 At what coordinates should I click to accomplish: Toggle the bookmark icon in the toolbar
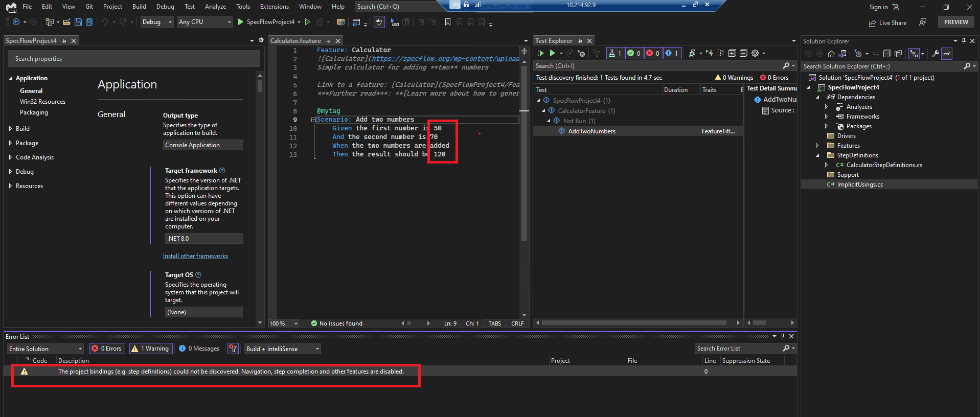448,22
